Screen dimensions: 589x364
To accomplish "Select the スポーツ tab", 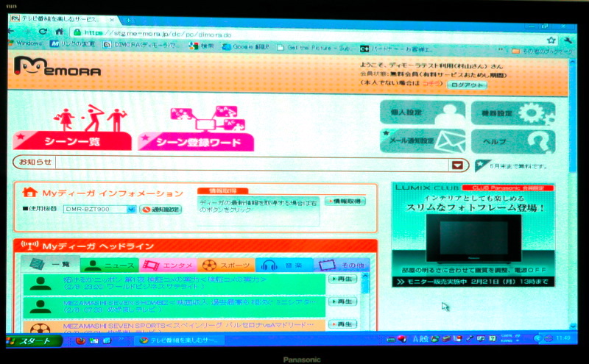I will click(226, 265).
